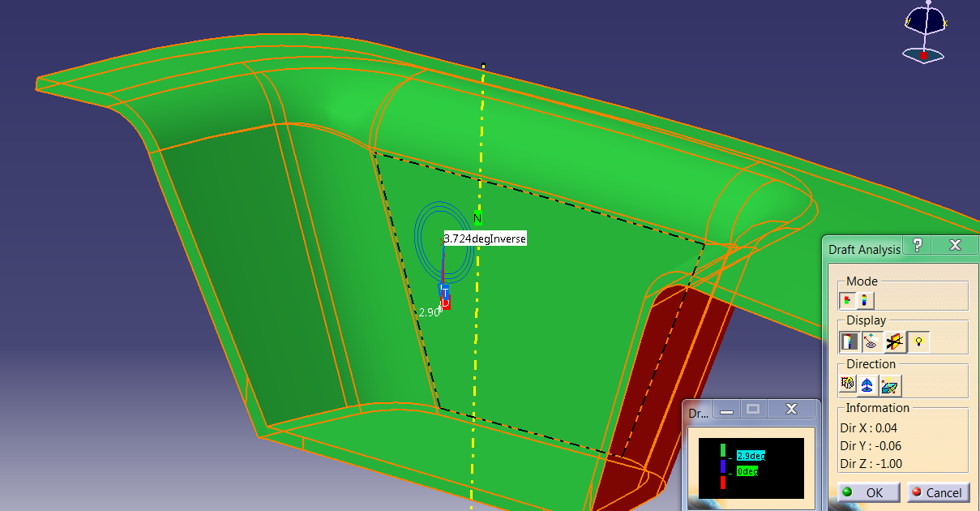Edit the 0deg threshold value
The image size is (980, 511).
click(746, 470)
